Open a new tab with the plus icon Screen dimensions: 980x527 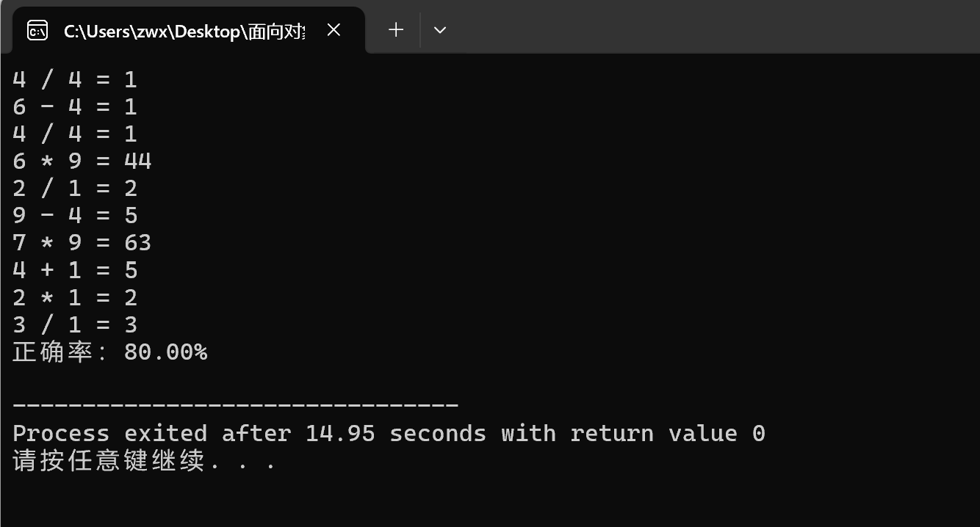pos(396,29)
